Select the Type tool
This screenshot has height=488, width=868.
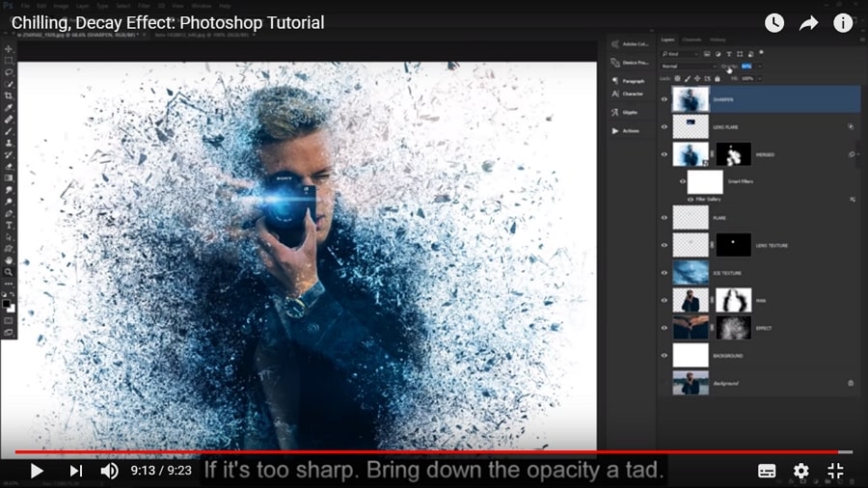[x=9, y=226]
